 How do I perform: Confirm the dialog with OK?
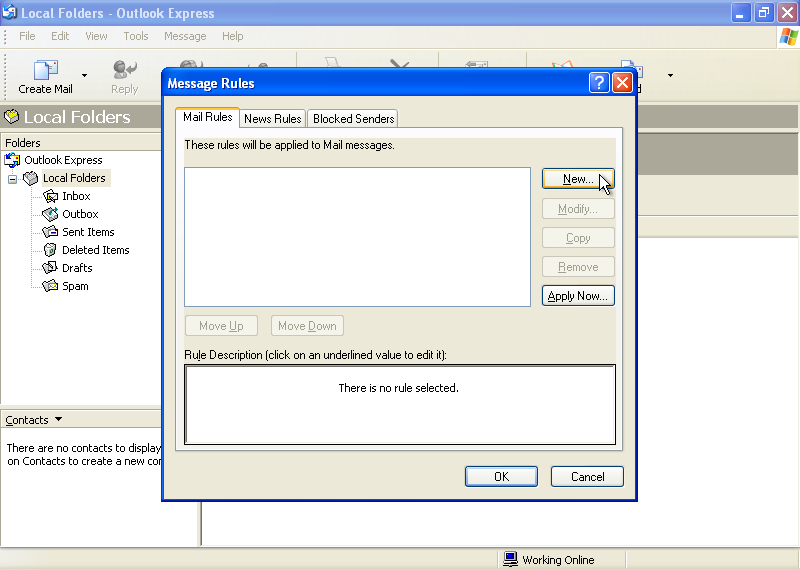[x=501, y=477]
